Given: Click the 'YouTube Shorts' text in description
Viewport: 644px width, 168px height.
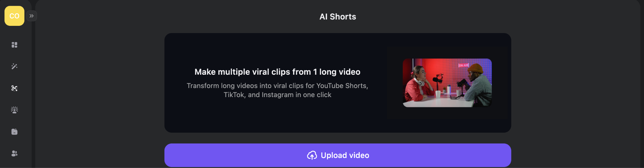Looking at the screenshot, I should [x=341, y=86].
